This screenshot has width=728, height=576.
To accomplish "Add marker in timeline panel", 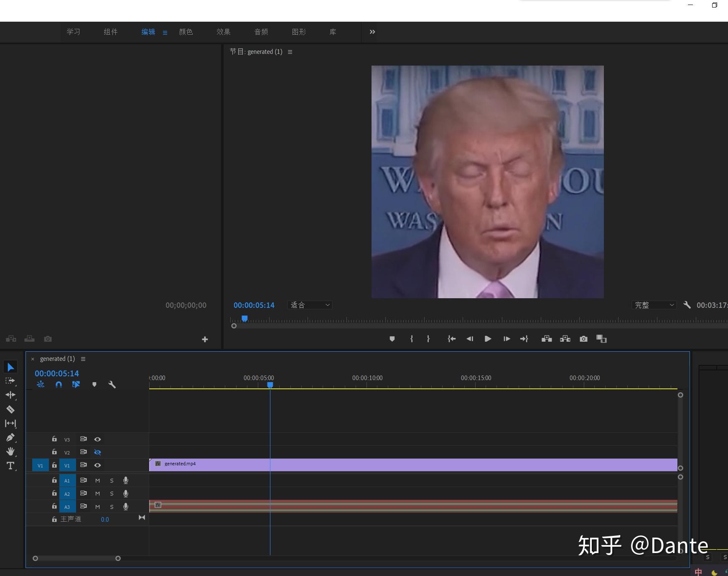I will point(94,384).
